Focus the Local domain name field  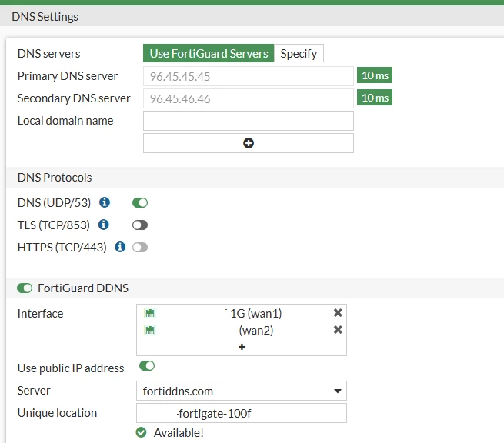[x=248, y=121]
